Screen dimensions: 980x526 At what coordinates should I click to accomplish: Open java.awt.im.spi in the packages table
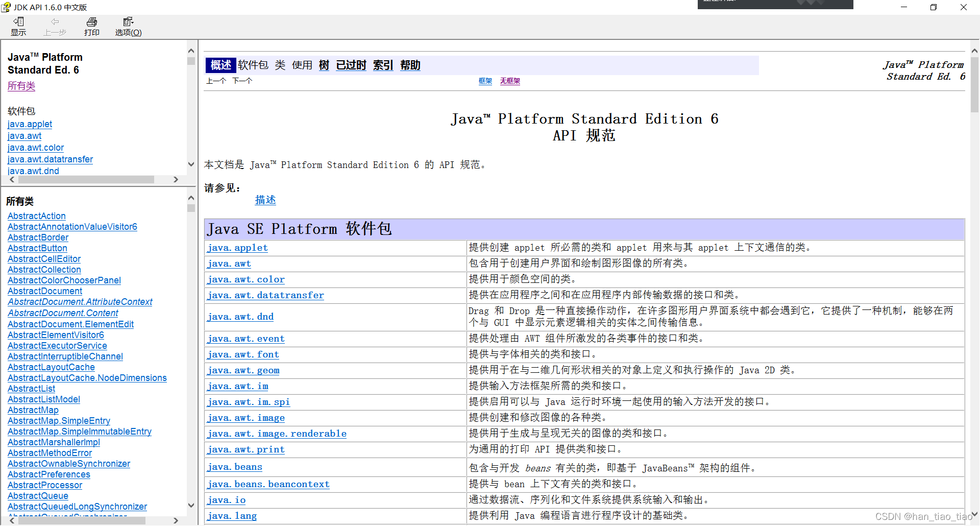249,402
